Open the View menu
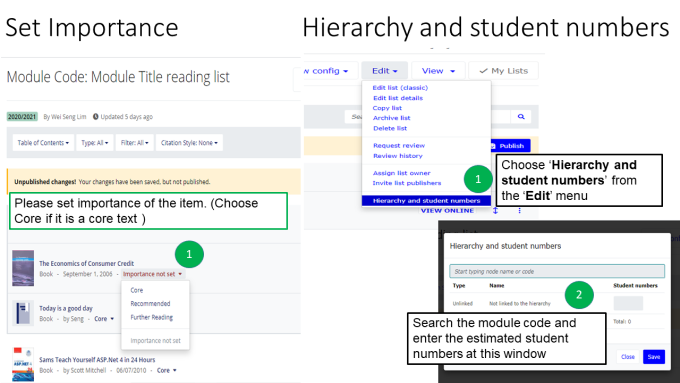680x383 pixels. [x=438, y=71]
